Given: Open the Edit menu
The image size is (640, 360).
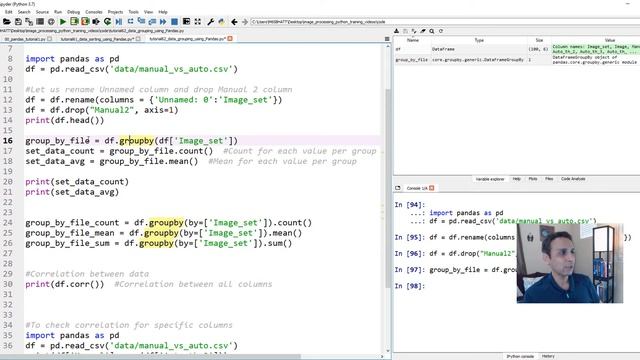Looking at the screenshot, I should (9, 12).
